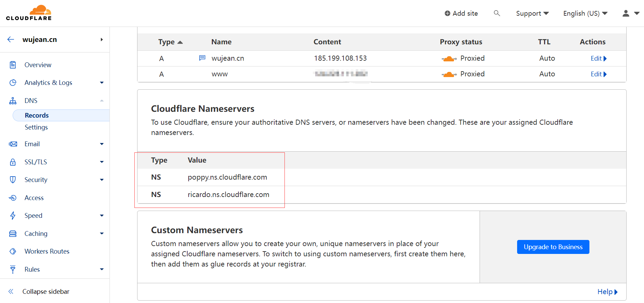Select ricardo.ns.cloudflare.com nameserver value
The width and height of the screenshot is (644, 303).
[x=228, y=195]
